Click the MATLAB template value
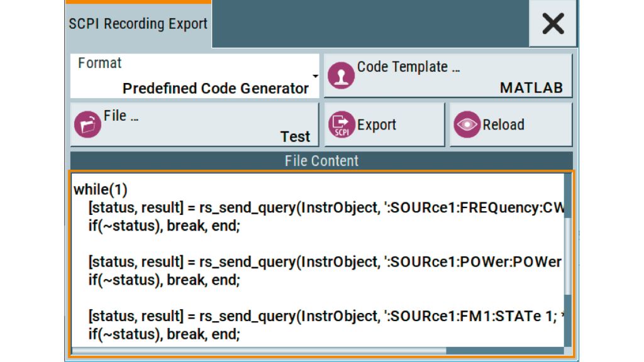Viewport: 644px width, 362px height. tap(531, 89)
